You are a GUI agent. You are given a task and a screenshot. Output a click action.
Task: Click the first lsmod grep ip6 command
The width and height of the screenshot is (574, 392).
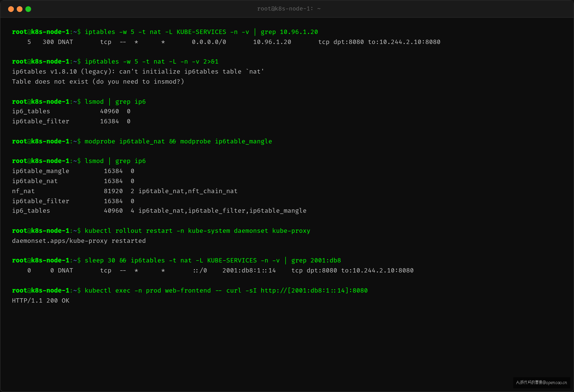115,101
